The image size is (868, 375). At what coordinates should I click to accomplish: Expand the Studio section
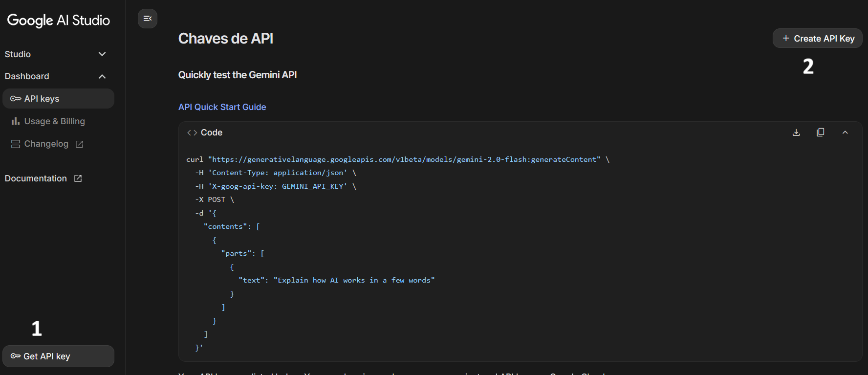[55, 54]
